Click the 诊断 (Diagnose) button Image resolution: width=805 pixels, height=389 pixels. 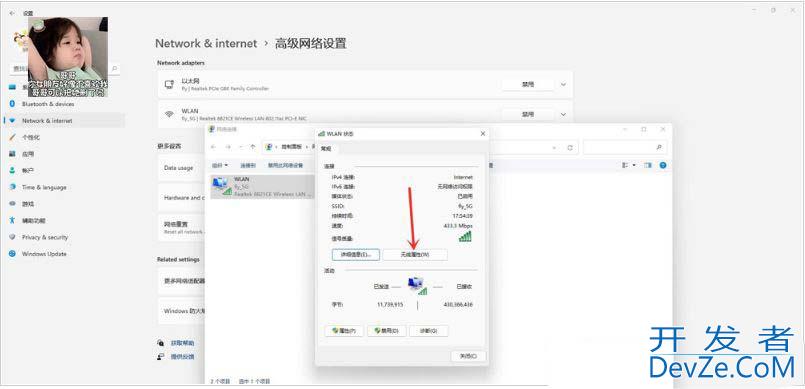point(429,331)
